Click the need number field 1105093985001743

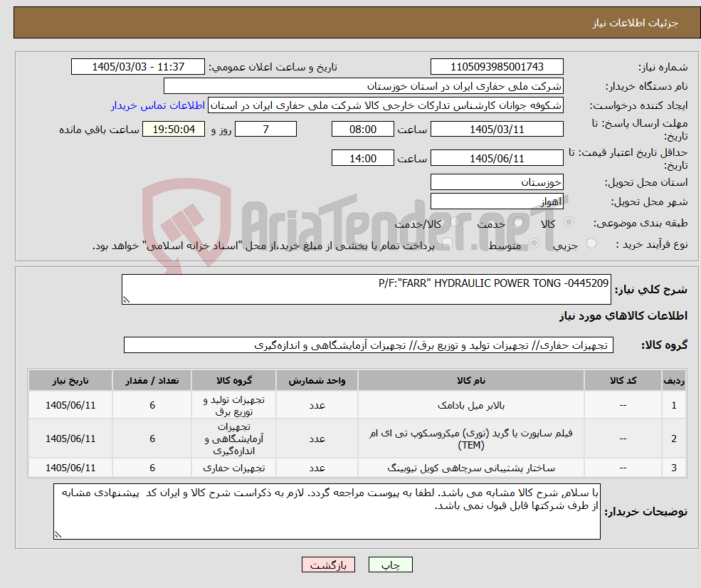coord(497,67)
